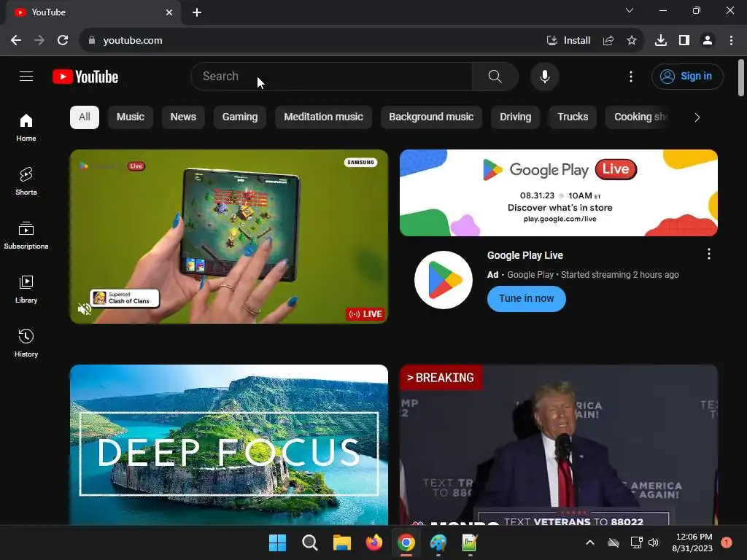747x560 pixels.
Task: Select the Gaming filter chip
Action: [239, 117]
